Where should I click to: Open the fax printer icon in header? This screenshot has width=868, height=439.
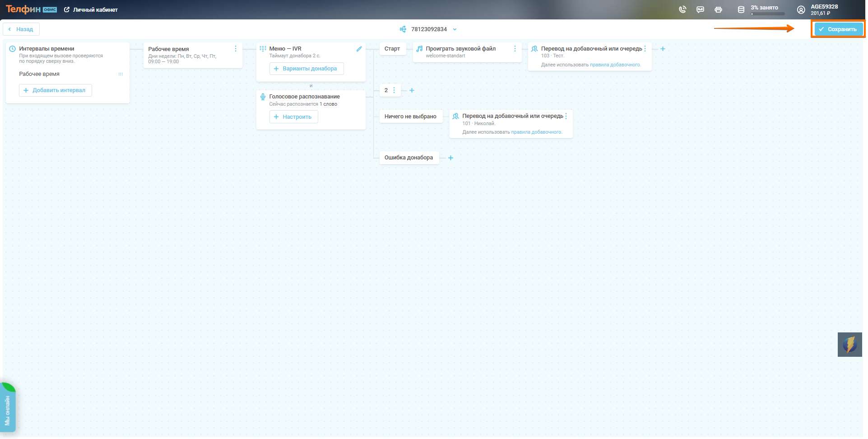pos(718,9)
